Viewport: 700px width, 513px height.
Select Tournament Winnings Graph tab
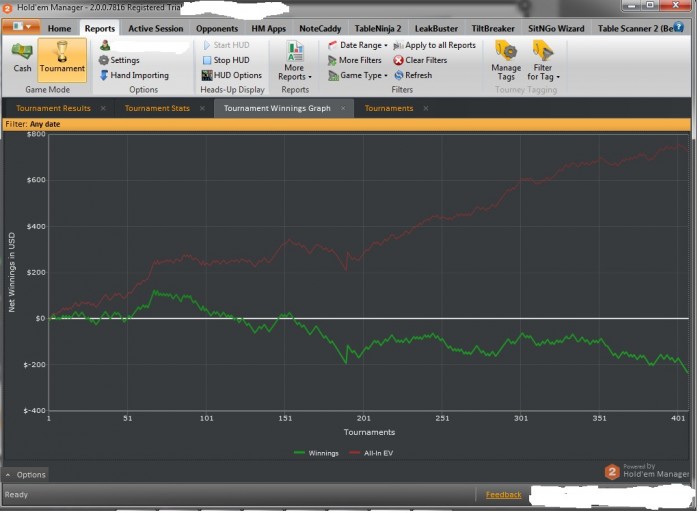click(277, 108)
